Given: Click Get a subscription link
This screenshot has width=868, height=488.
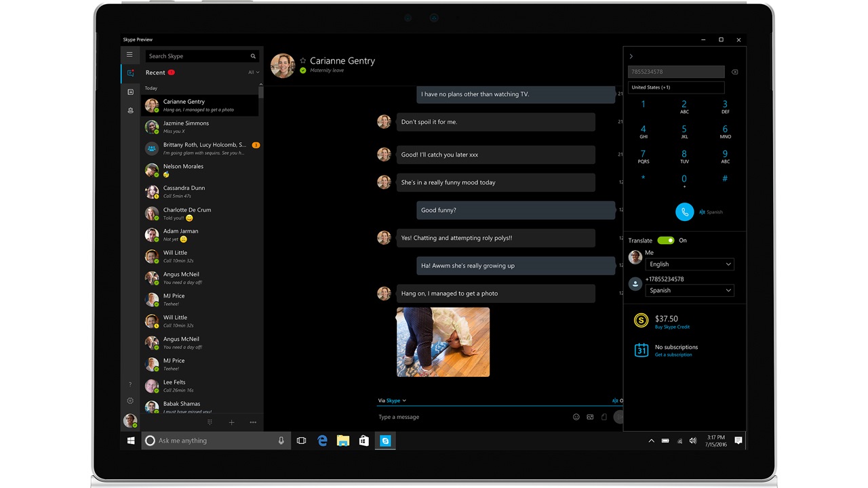Looking at the screenshot, I should coord(673,354).
